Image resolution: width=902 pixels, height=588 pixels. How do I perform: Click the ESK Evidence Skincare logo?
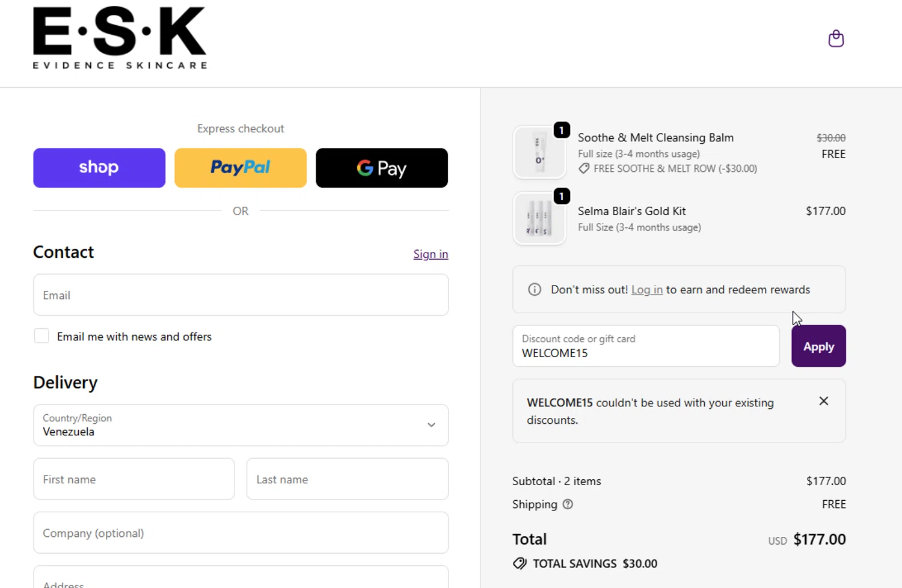point(120,38)
